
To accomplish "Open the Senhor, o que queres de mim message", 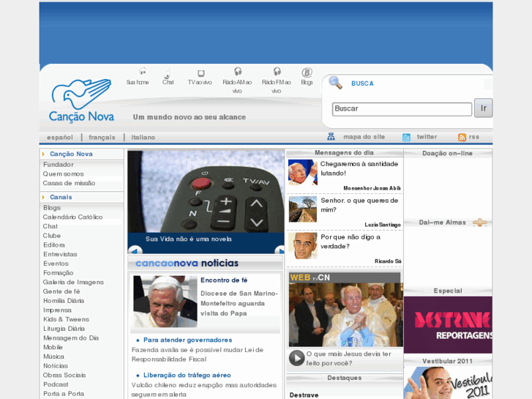I will pyautogui.click(x=359, y=205).
